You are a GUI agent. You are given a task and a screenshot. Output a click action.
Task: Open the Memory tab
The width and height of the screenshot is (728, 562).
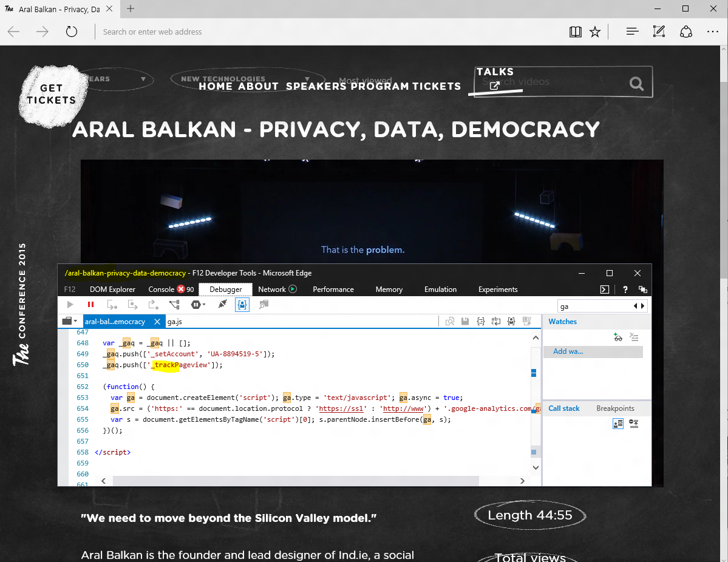point(389,289)
